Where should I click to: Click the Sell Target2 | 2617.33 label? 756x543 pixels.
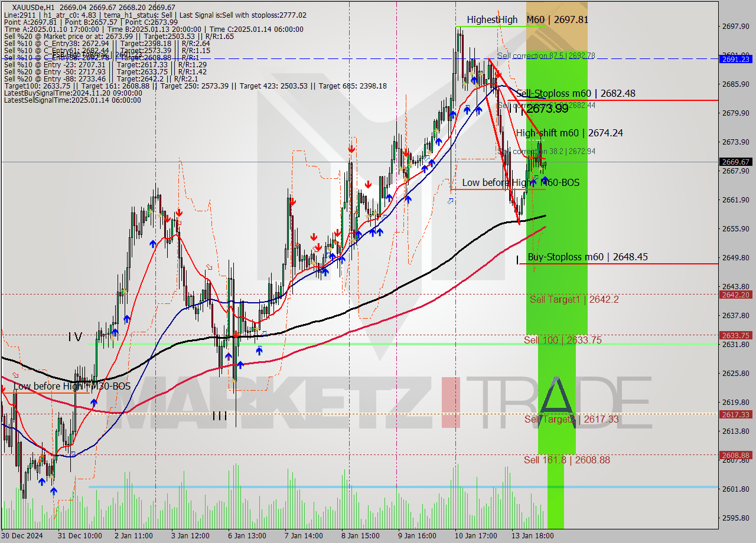[x=572, y=419]
